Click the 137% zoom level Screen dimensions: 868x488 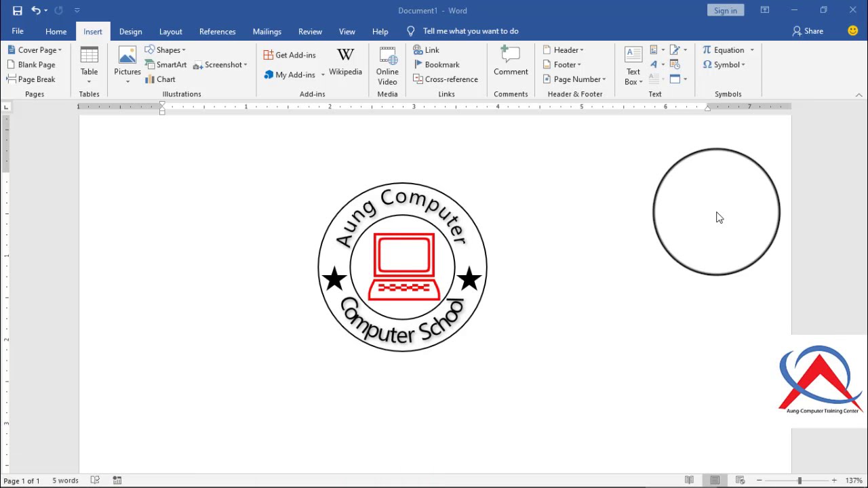[853, 481]
